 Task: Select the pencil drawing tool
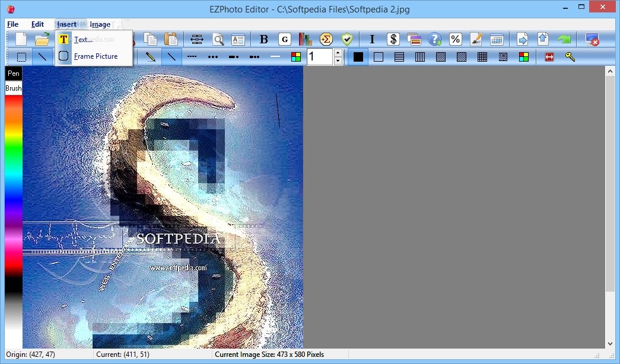[x=150, y=57]
